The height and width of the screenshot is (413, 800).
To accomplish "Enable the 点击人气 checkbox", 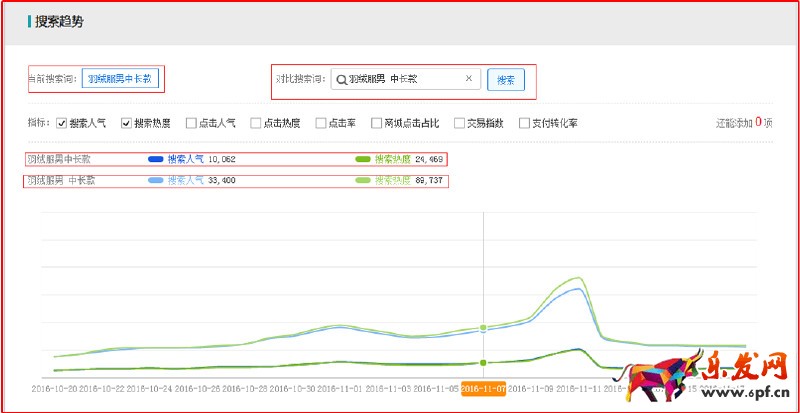I will pos(191,124).
